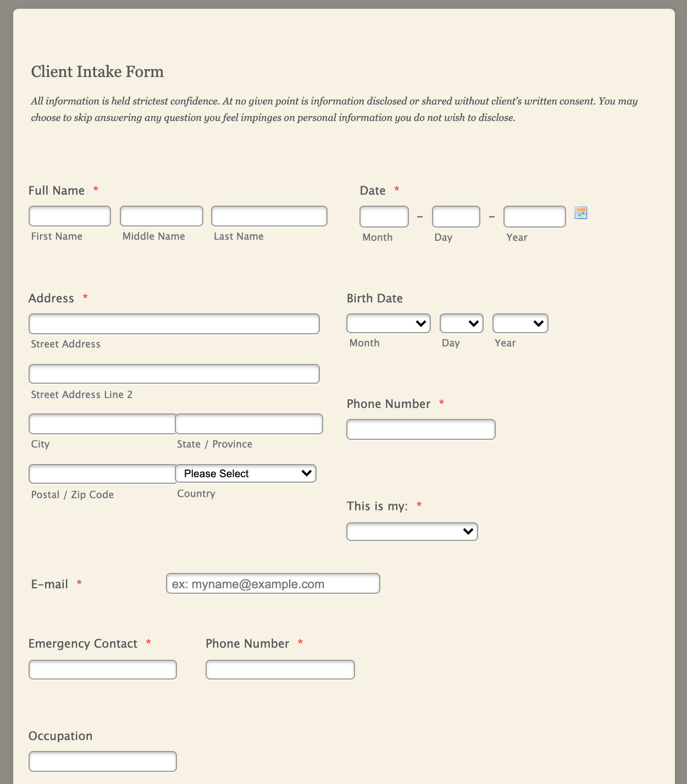Viewport: 687px width, 784px height.
Task: Expand the Birth Date Year dropdown
Action: point(520,323)
